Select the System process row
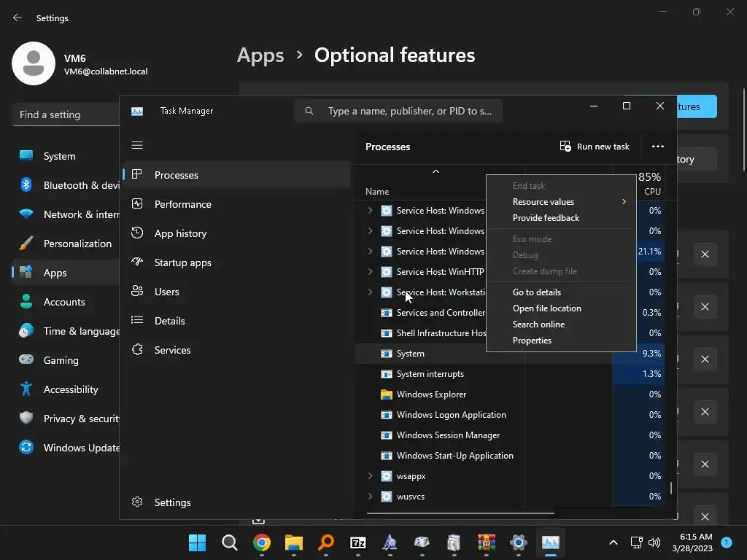The width and height of the screenshot is (747, 560). point(510,354)
